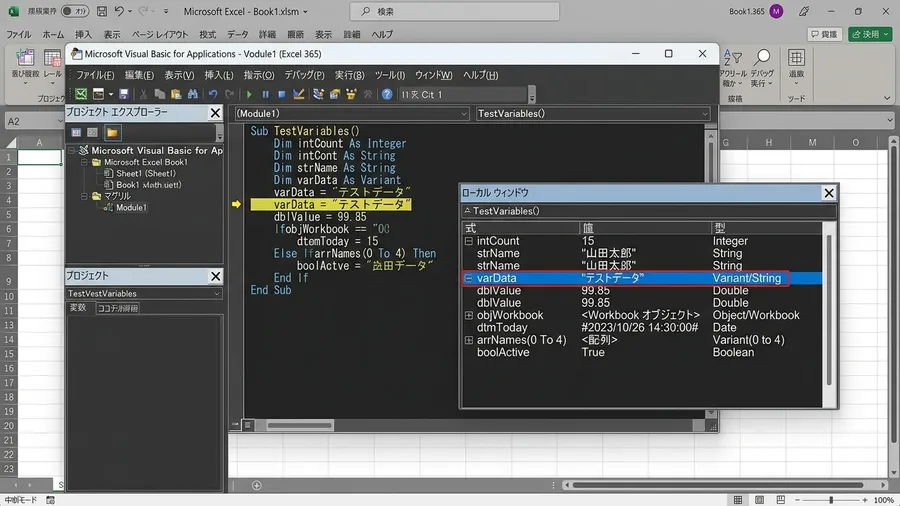900x506 pixels.
Task: Click the Excel zoom slider handle
Action: 831,500
